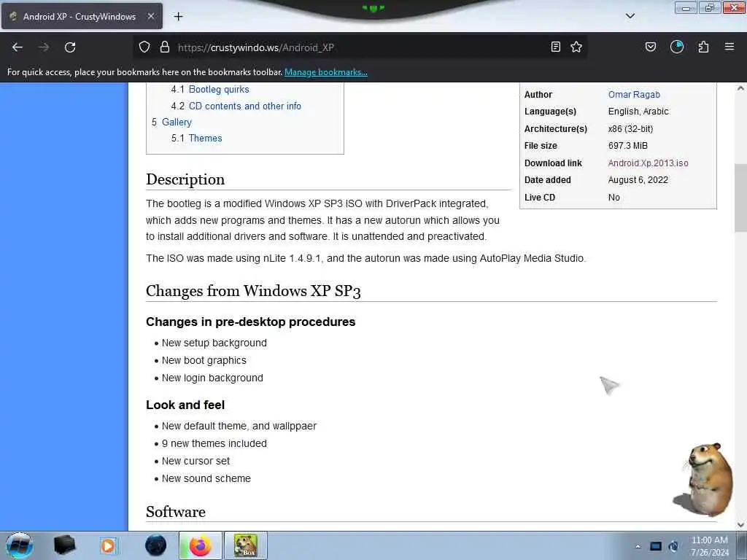The width and height of the screenshot is (747, 560).
Task: Open the Manage bookmarks link
Action: point(326,72)
